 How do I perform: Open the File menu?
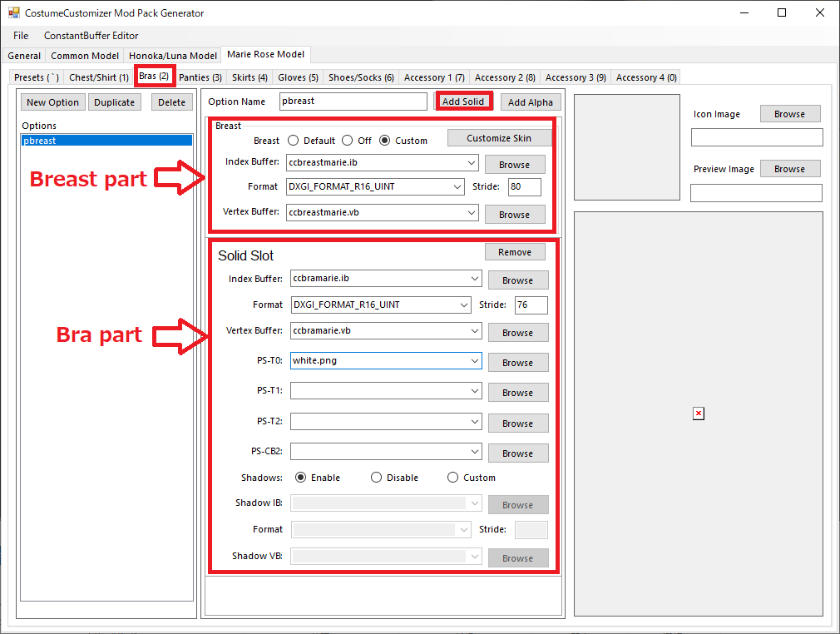coord(21,36)
